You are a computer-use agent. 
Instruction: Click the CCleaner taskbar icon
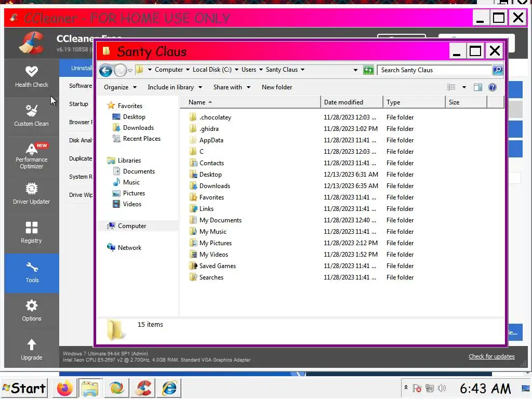(143, 388)
